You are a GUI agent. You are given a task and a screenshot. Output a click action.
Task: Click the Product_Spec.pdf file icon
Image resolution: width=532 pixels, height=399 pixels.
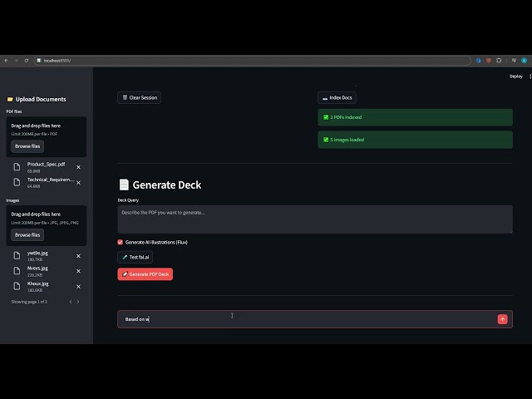tap(17, 167)
